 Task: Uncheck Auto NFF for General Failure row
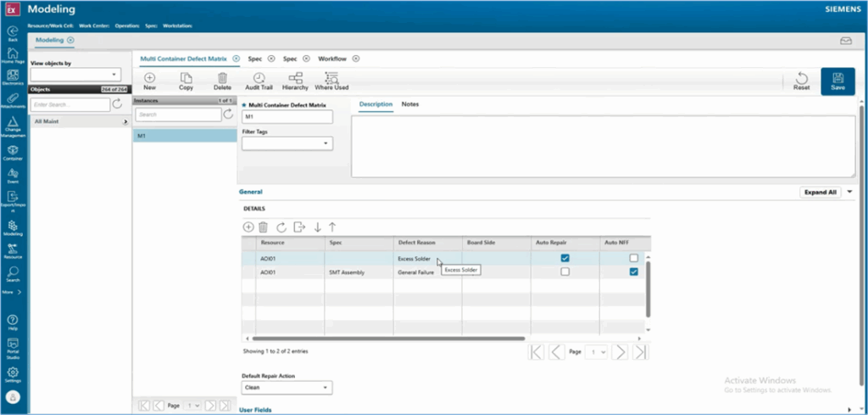(633, 272)
